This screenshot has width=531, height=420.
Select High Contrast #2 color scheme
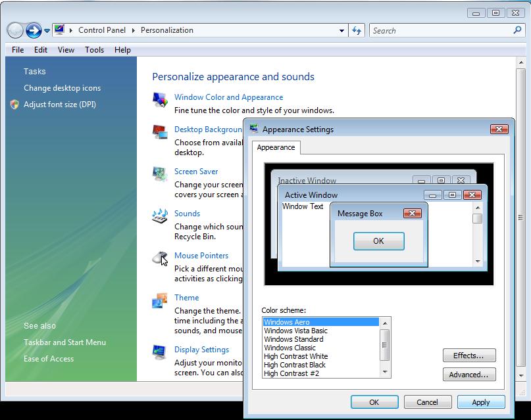[x=320, y=373]
